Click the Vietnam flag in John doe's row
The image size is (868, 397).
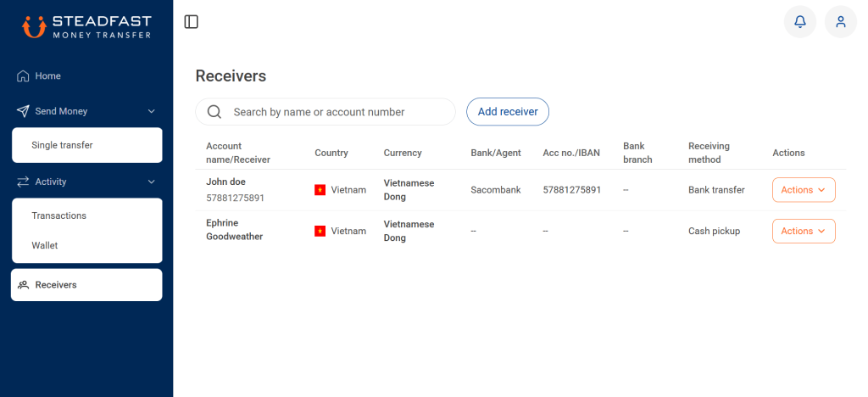pos(320,190)
